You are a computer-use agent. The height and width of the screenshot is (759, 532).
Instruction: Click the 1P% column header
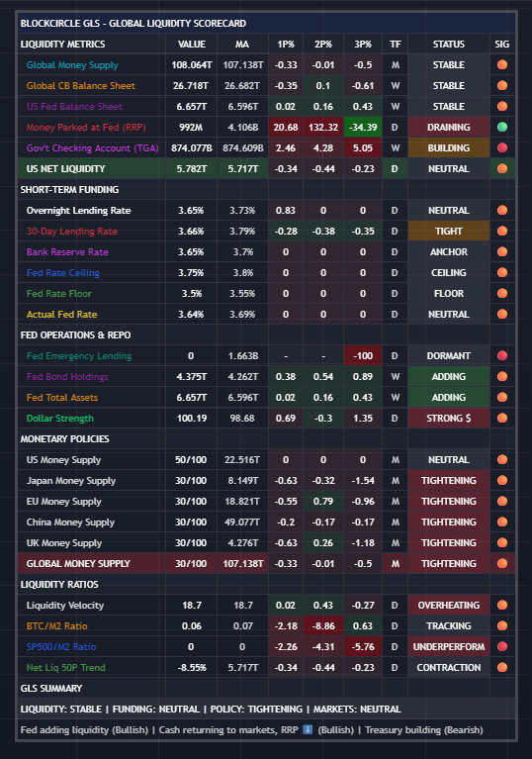coord(286,45)
